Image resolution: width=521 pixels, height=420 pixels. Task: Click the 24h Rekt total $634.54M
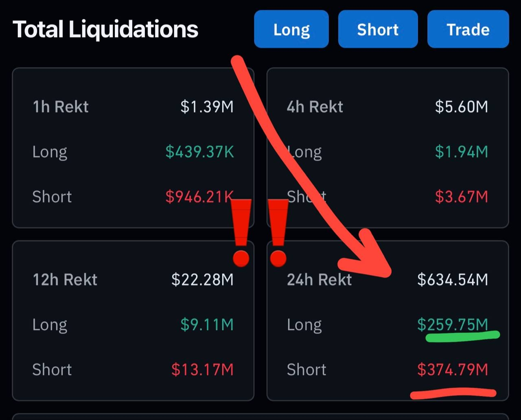click(x=453, y=280)
